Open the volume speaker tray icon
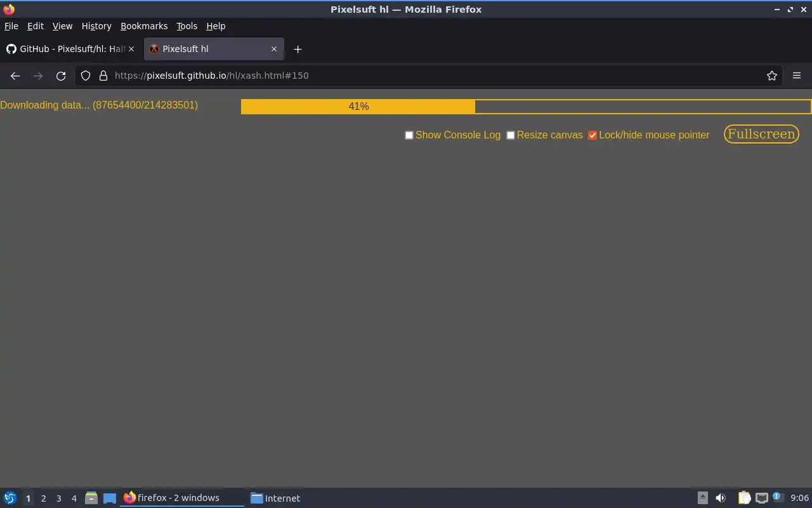The image size is (812, 508). (x=721, y=498)
